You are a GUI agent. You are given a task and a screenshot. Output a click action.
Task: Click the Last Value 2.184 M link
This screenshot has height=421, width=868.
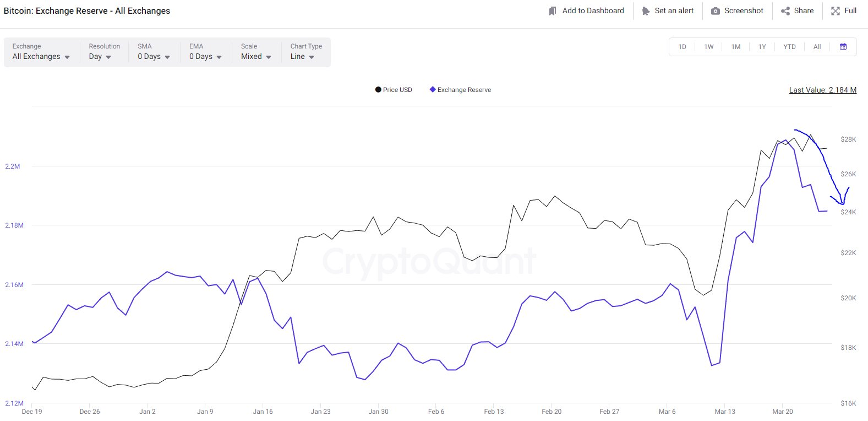(822, 90)
